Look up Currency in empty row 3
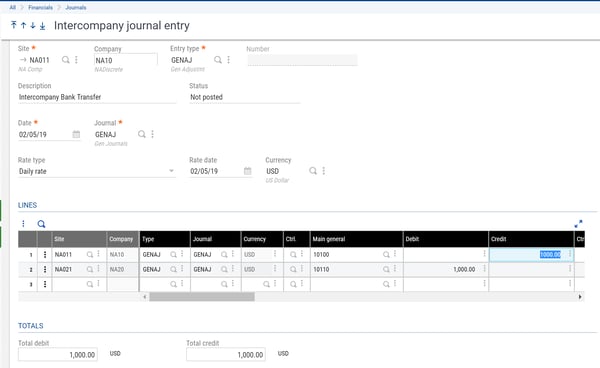The image size is (600, 368). point(266,284)
